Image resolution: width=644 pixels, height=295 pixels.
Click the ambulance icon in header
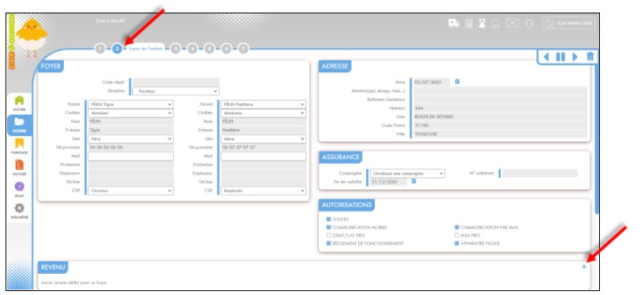[453, 24]
